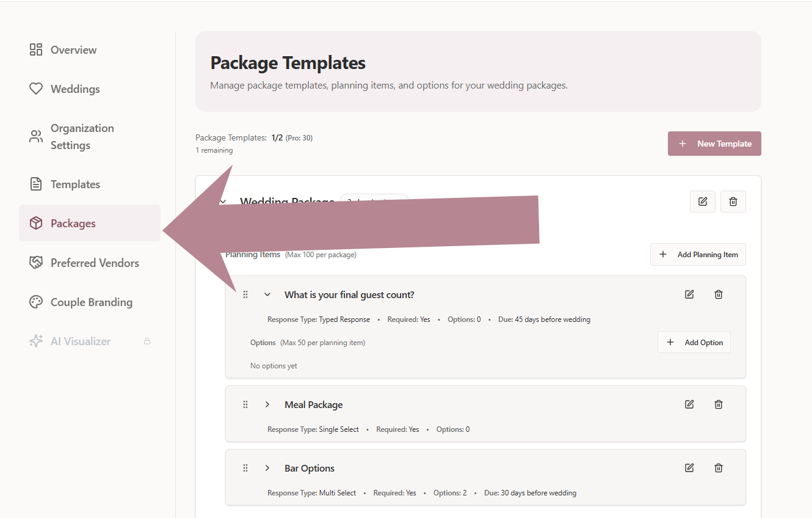Open Couple Branding settings
The image size is (812, 518).
[91, 302]
